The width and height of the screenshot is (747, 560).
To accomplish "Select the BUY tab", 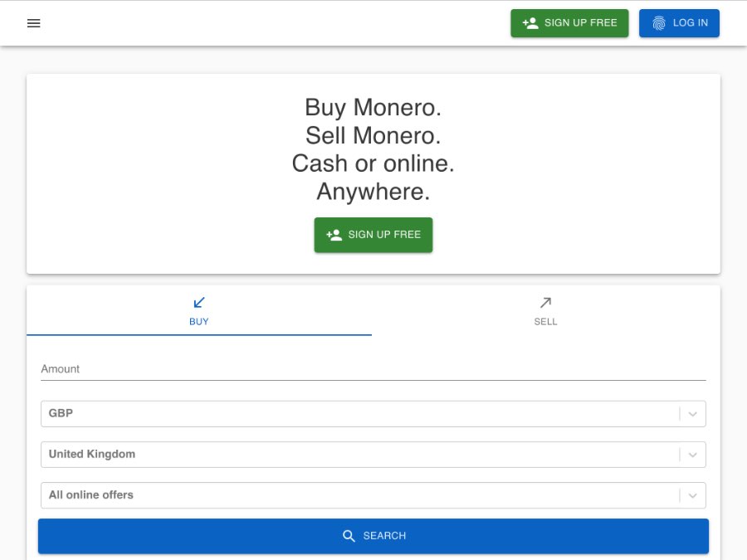I will click(x=199, y=311).
